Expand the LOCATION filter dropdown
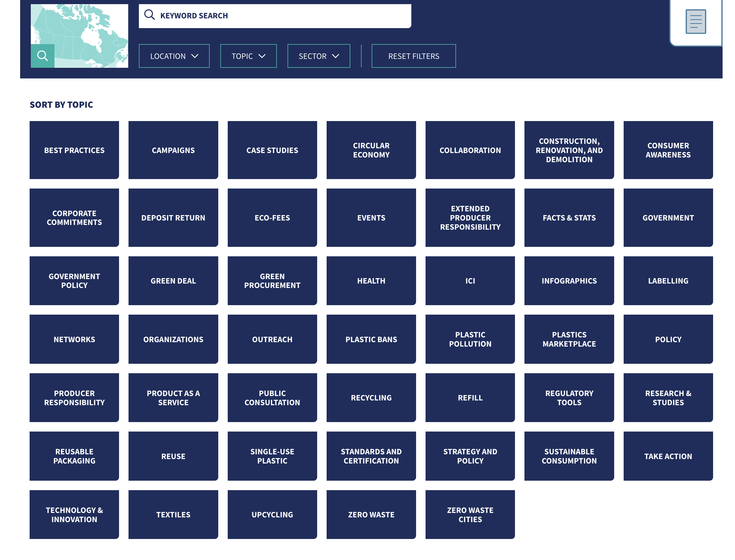 (x=174, y=56)
